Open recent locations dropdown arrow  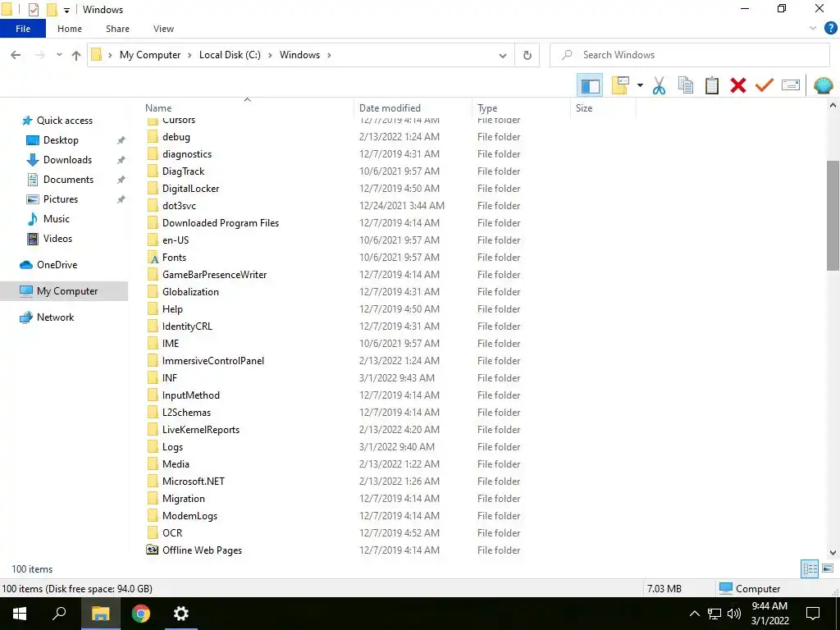[x=59, y=55]
